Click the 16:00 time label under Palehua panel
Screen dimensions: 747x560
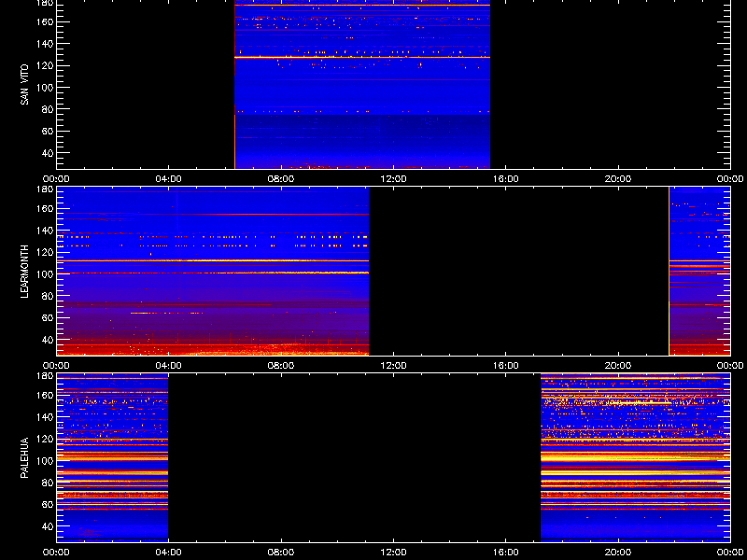click(x=506, y=553)
